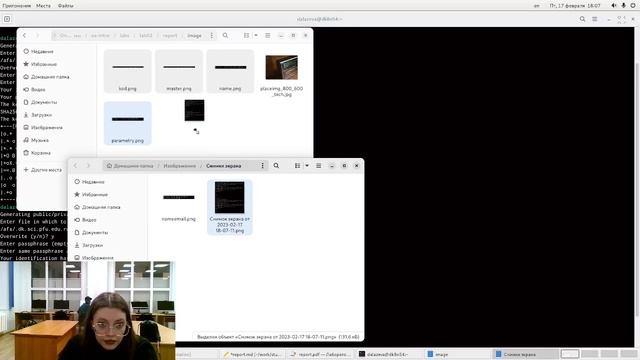Image resolution: width=640 pixels, height=360 pixels.
Task: Open terminal hamburger menu
Action: point(595,19)
